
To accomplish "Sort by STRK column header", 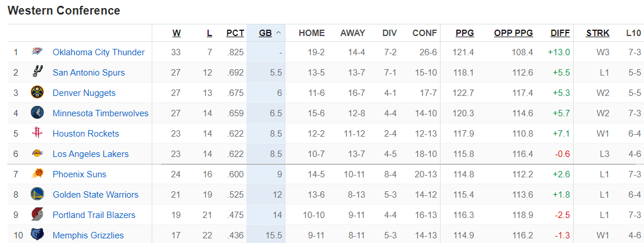I will 598,33.
